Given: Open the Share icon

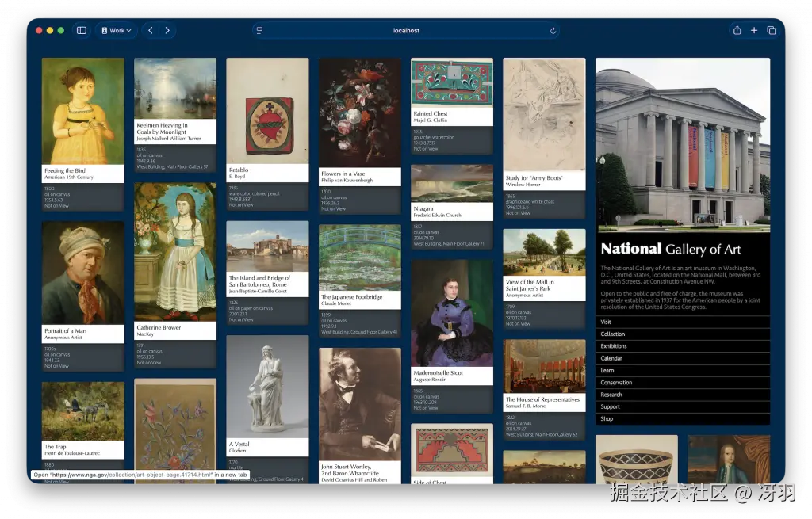Looking at the screenshot, I should (737, 31).
